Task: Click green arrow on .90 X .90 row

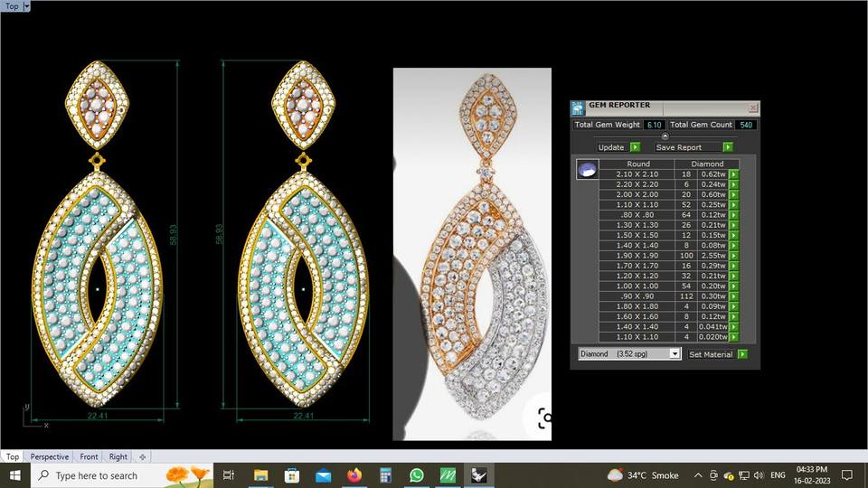Action: click(x=733, y=296)
